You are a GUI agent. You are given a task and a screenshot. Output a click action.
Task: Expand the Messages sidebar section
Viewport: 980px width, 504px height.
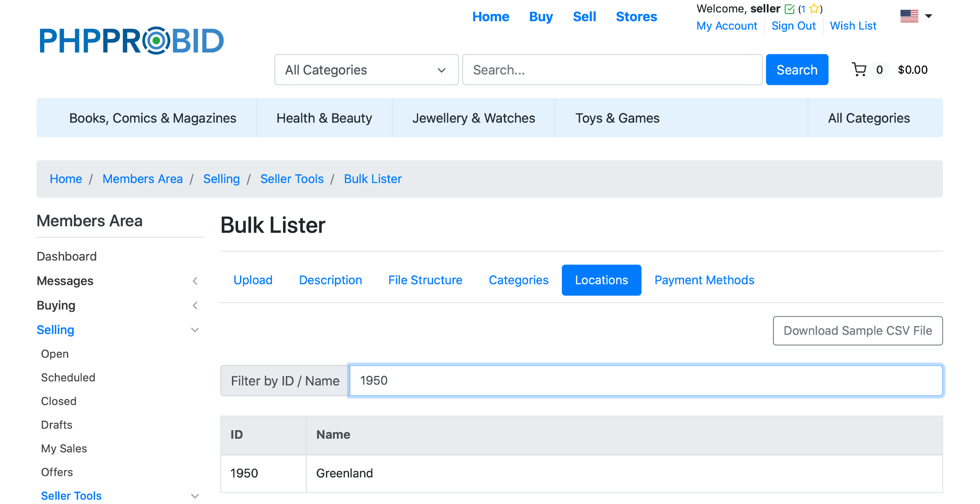[195, 281]
